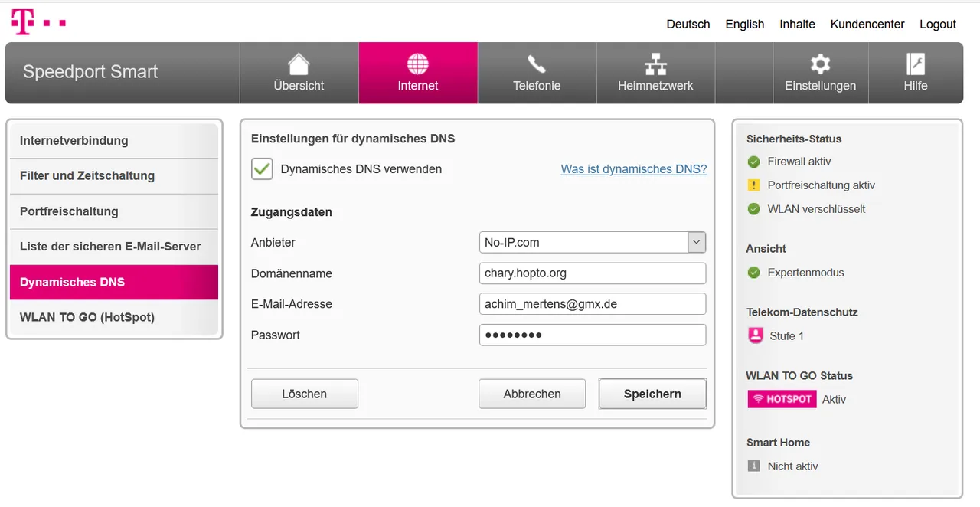This screenshot has width=980, height=507.
Task: Open the Inhalte link
Action: pos(797,25)
